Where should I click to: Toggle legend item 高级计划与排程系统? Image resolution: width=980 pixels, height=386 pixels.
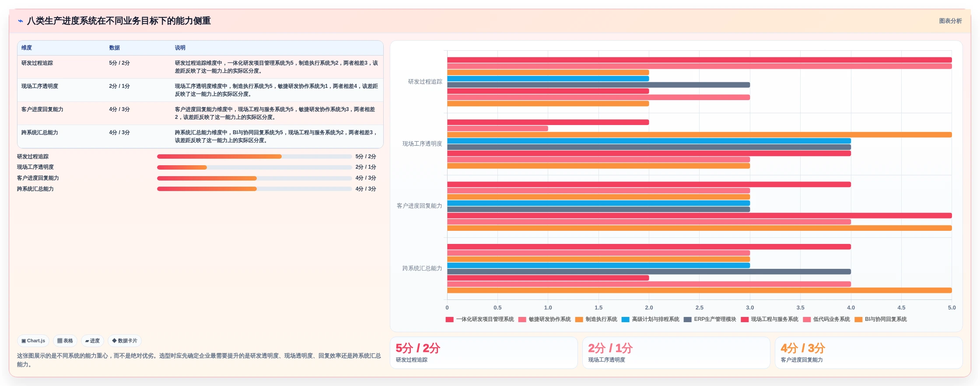(651, 320)
